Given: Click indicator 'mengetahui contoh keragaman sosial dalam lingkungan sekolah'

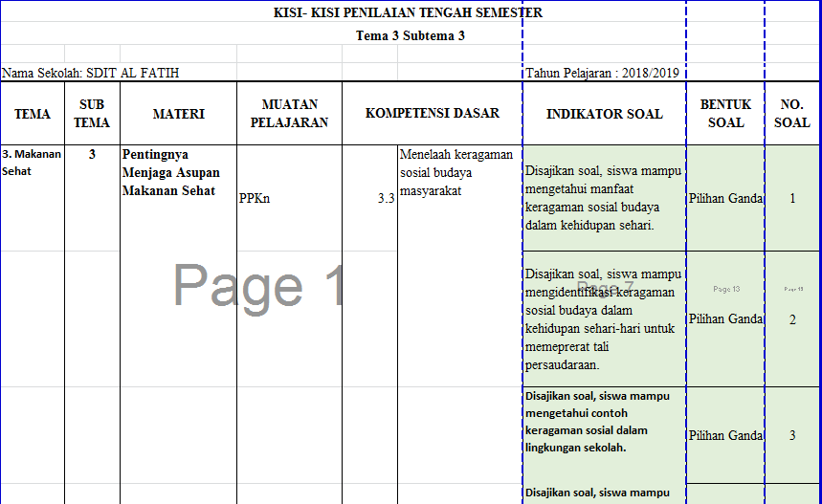Looking at the screenshot, I should (x=605, y=435).
